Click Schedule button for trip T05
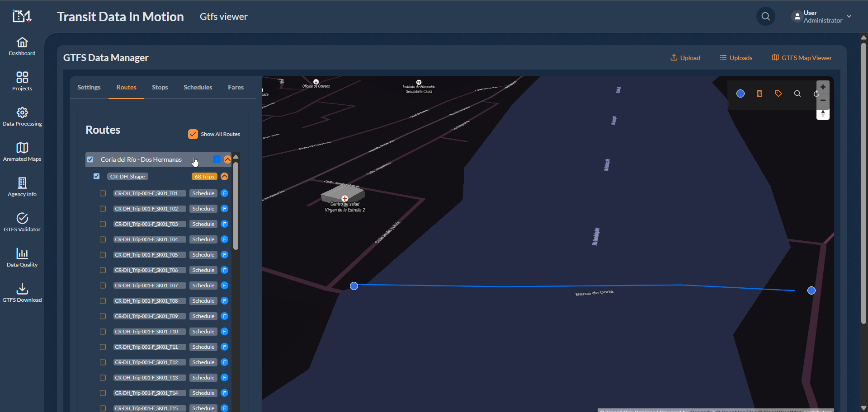The height and width of the screenshot is (412, 868). click(203, 255)
